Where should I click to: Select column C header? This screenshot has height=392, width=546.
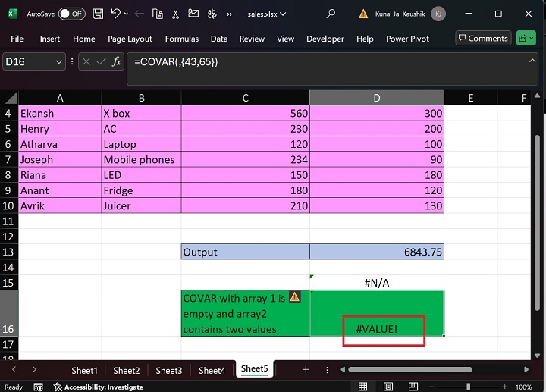[x=246, y=98]
